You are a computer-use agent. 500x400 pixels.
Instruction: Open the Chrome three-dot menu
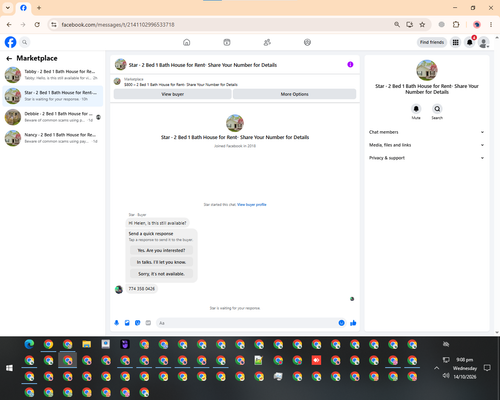coord(491,25)
